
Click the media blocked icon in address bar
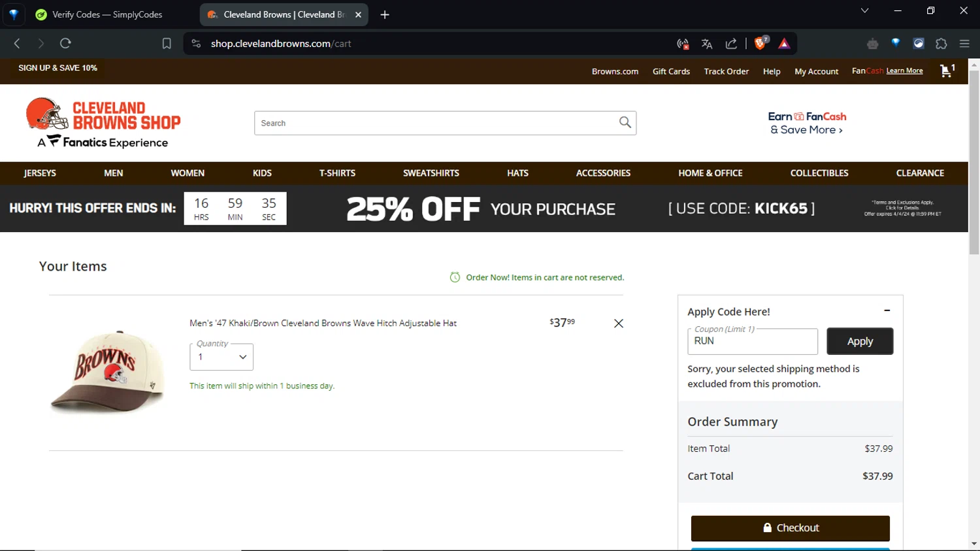click(x=683, y=44)
